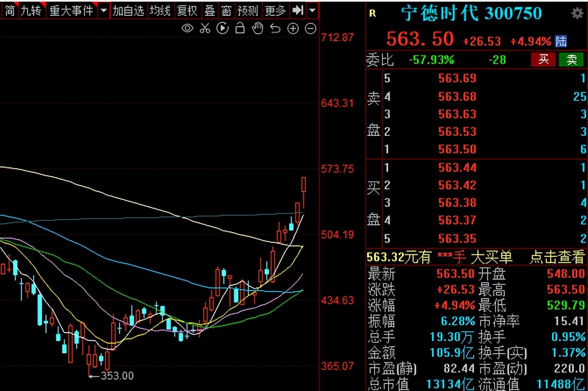Select the scissors cut tool

click(205, 28)
